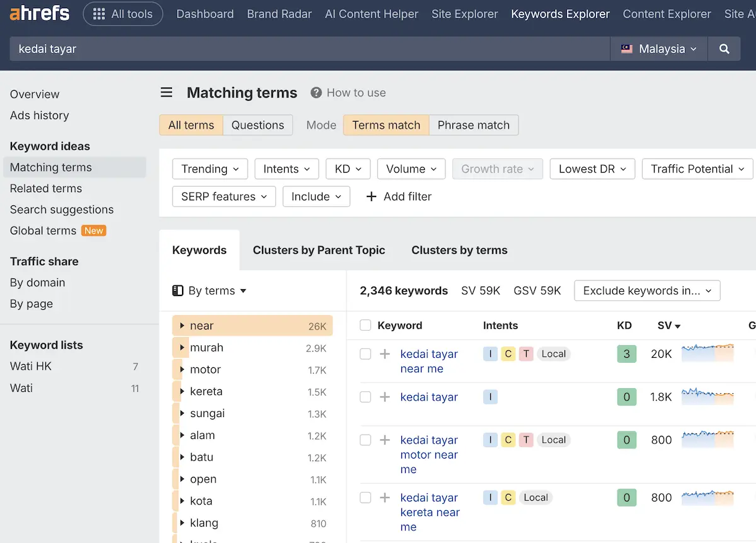Open the All tools grid button
The image size is (756, 543).
click(x=123, y=14)
